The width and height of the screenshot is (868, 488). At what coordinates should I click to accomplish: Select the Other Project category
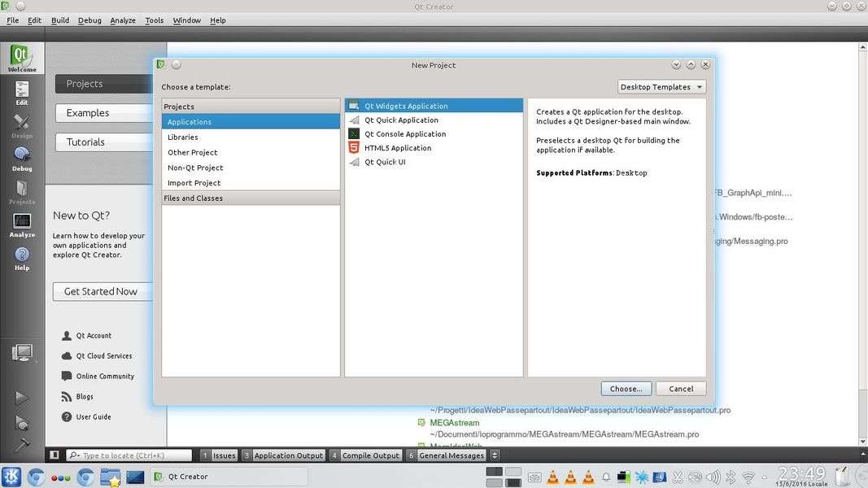click(251, 152)
